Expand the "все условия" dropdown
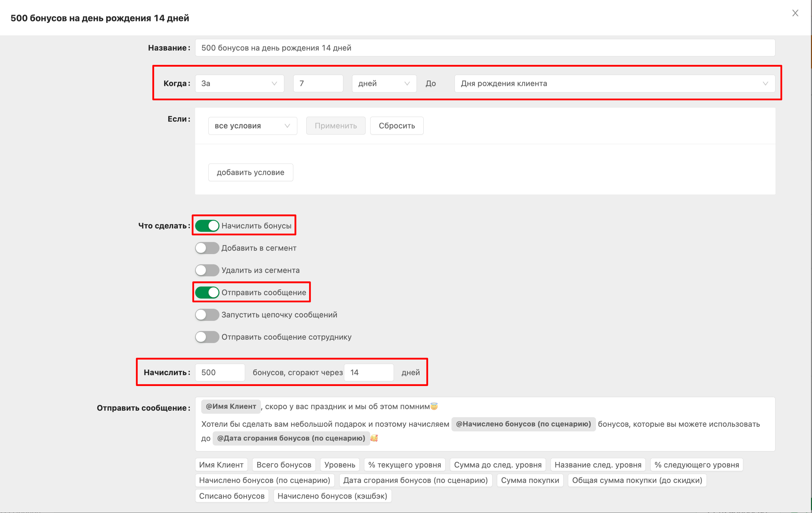The width and height of the screenshot is (812, 513). point(253,126)
